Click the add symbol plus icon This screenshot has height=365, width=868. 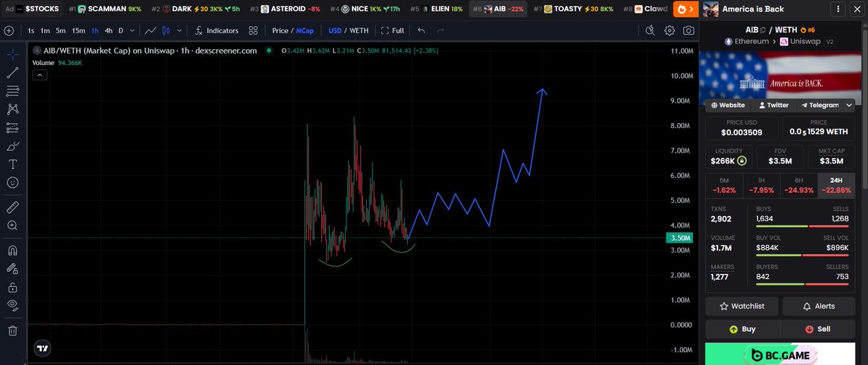(9, 31)
